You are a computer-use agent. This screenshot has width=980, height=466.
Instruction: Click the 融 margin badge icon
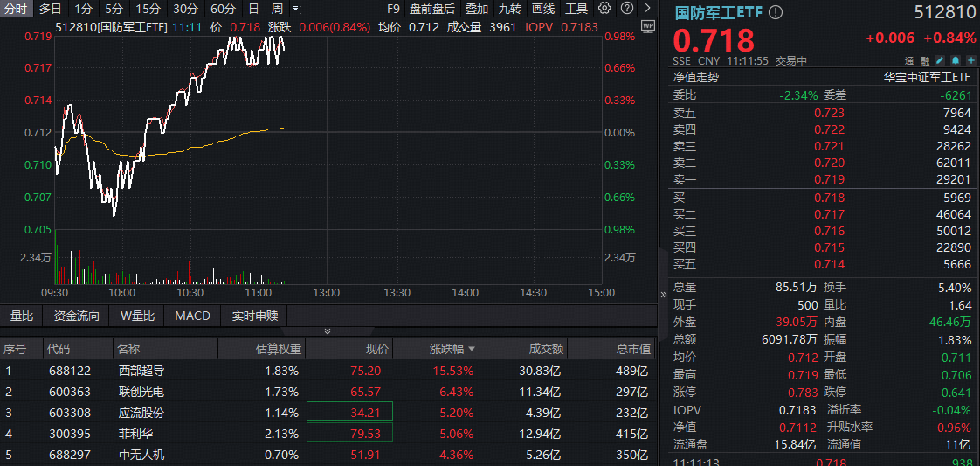[924, 60]
